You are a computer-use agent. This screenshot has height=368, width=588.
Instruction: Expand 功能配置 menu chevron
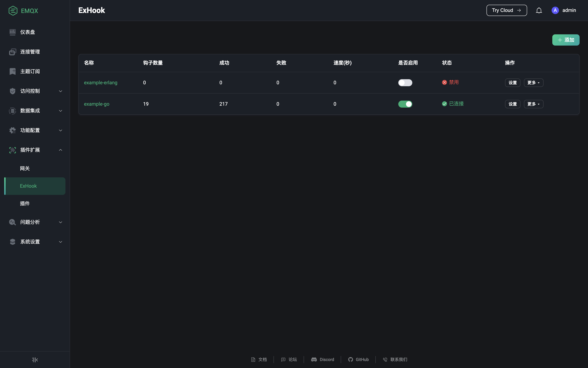coord(61,130)
